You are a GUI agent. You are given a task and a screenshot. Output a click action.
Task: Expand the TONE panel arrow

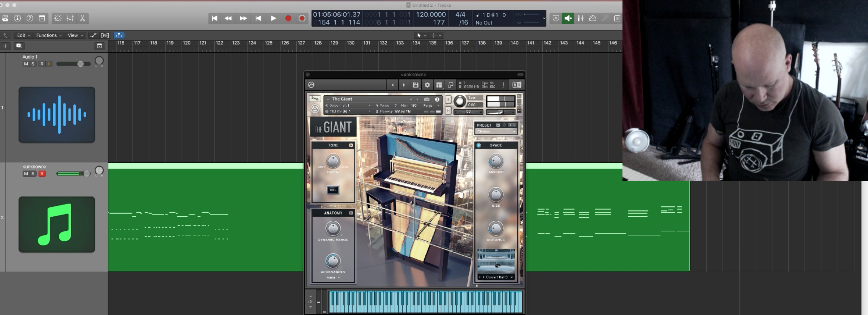(351, 145)
